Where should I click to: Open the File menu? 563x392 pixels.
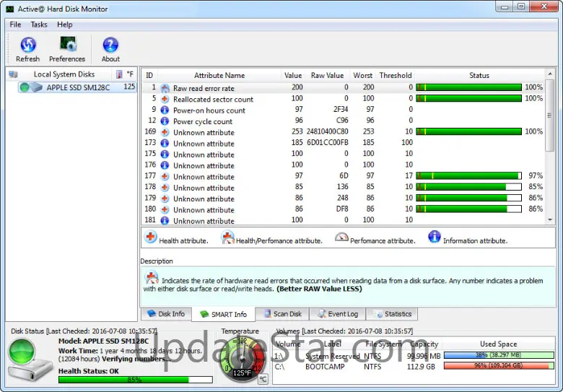15,25
